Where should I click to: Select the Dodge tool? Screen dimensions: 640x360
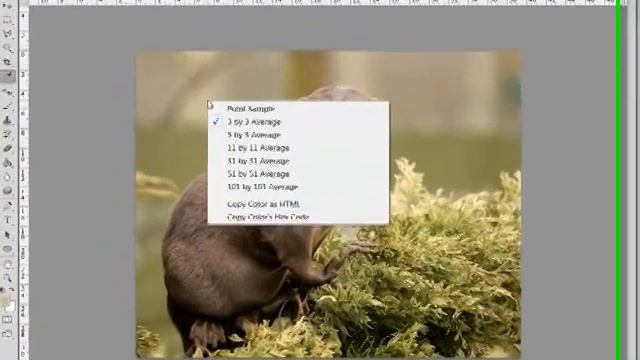[x=7, y=191]
